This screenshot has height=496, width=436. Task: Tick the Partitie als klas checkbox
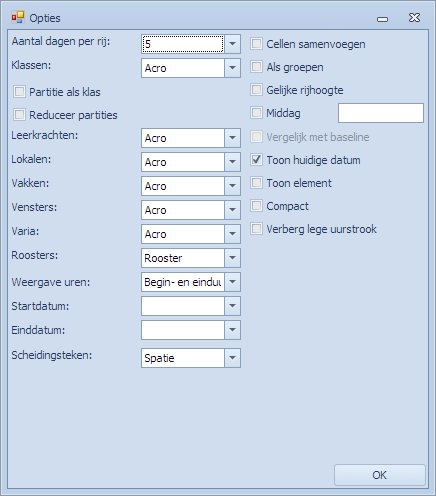pyautogui.click(x=19, y=92)
